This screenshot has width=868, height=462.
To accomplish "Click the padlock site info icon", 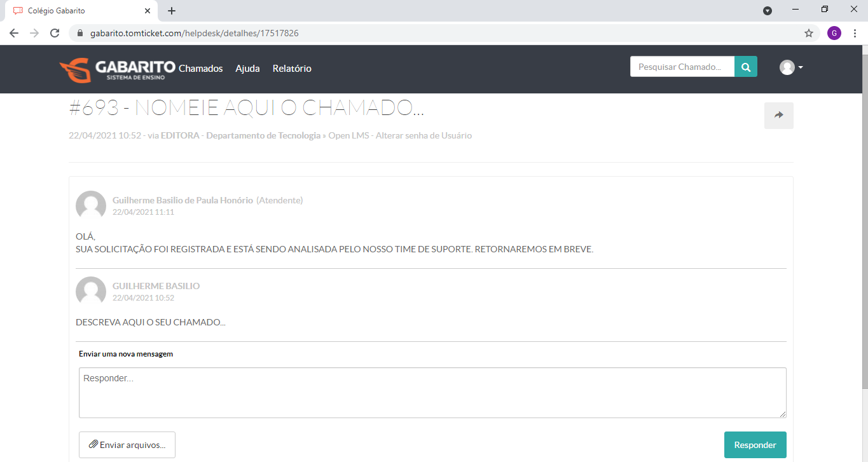I will pos(80,33).
